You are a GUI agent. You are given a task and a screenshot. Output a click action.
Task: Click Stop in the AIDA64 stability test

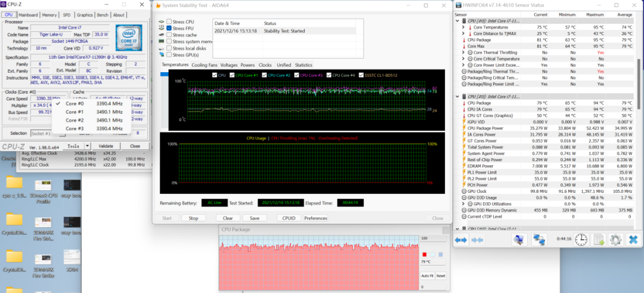tap(193, 218)
